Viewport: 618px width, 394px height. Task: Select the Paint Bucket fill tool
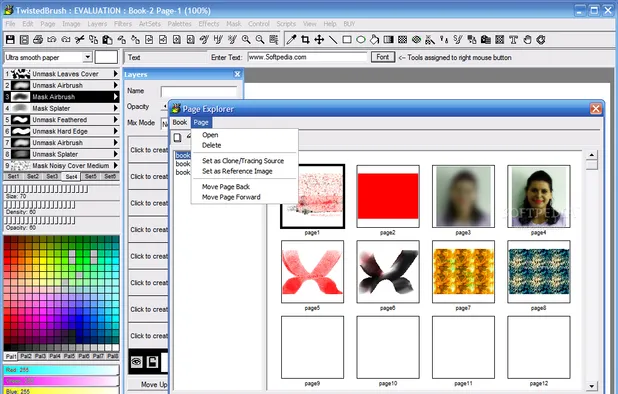click(374, 39)
